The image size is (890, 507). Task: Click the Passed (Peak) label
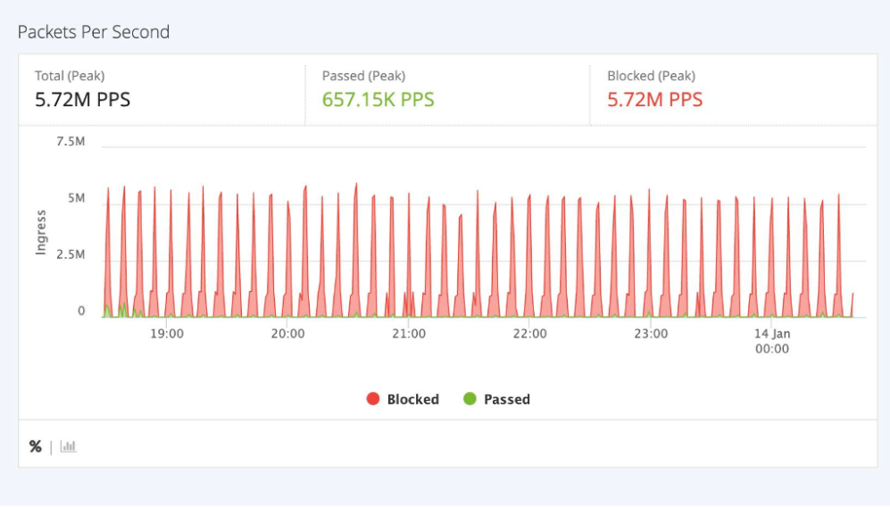pos(364,76)
